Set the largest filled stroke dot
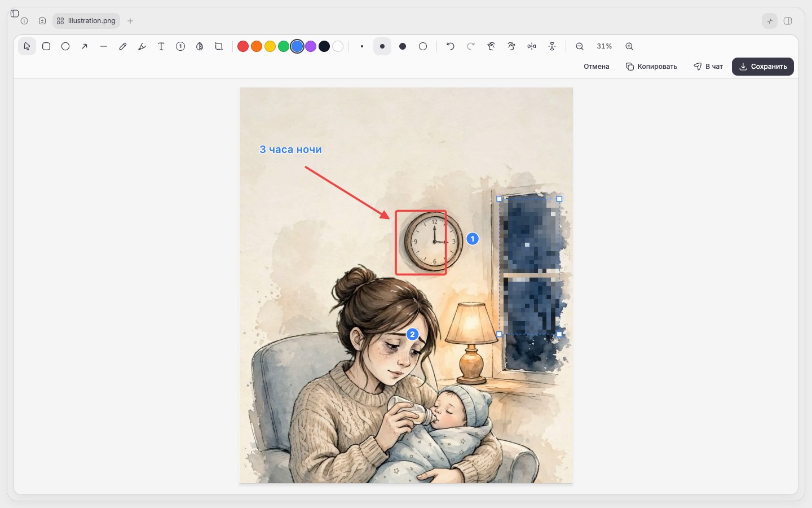 [x=403, y=46]
